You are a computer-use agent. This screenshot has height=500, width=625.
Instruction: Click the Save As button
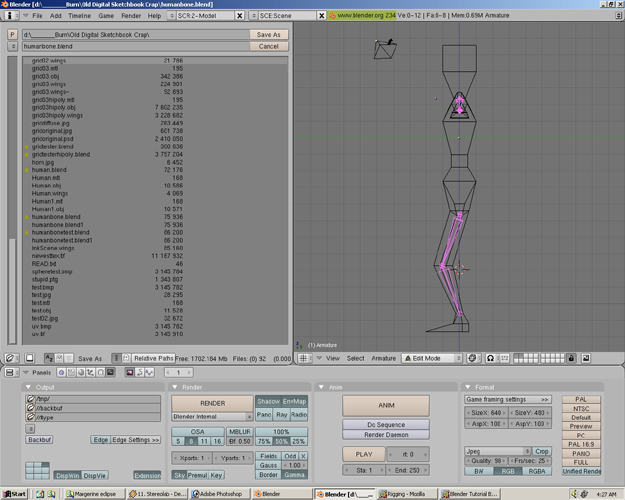(x=269, y=35)
